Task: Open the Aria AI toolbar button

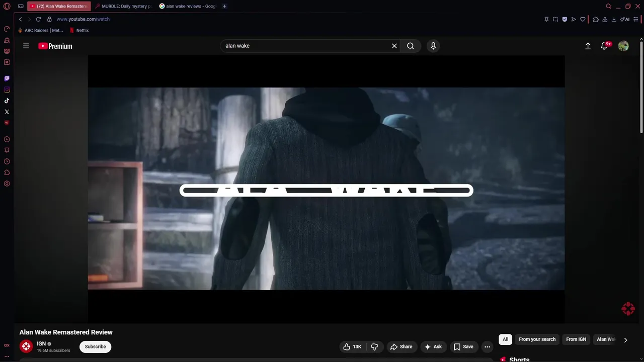Action: click(625, 19)
